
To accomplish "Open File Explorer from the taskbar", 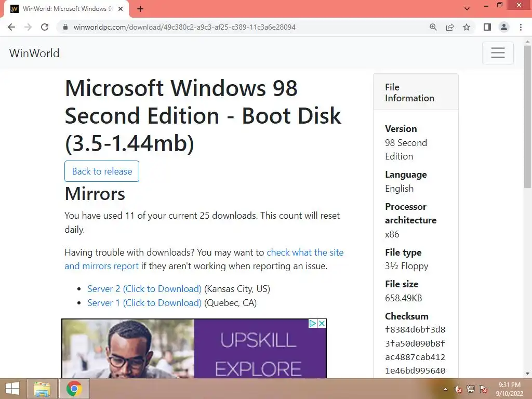I will click(x=42, y=389).
